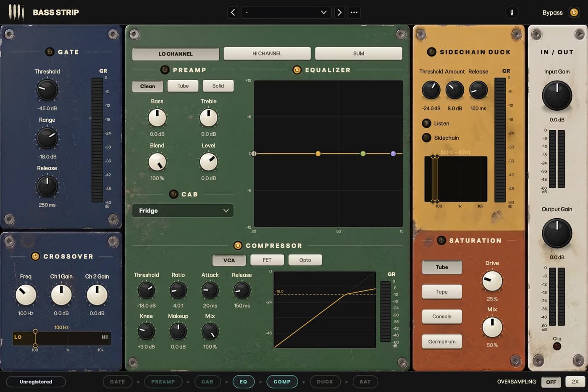Screen dimensions: 588x392
Task: Click the Crossover Freq knob
Action: click(26, 295)
